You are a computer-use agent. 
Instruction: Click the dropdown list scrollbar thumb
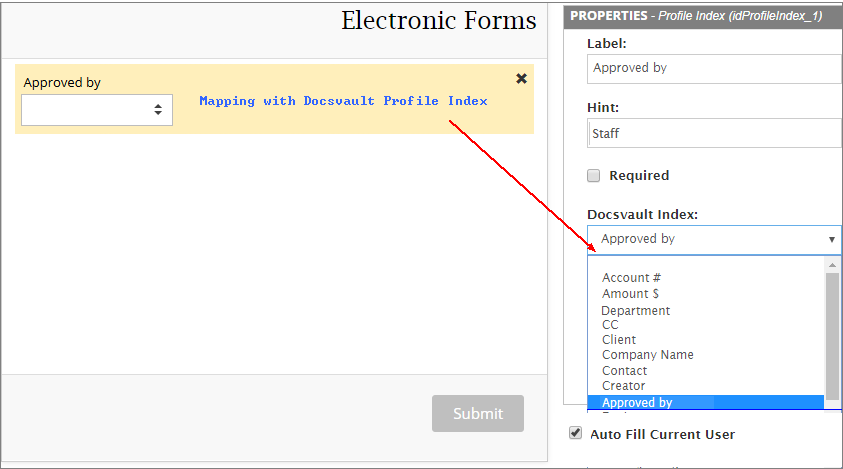[832, 335]
